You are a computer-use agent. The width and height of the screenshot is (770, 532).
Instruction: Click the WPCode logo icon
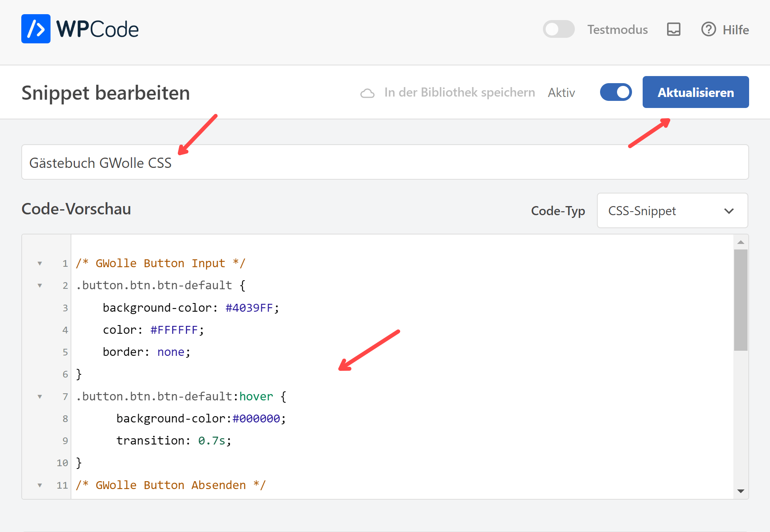coord(36,29)
